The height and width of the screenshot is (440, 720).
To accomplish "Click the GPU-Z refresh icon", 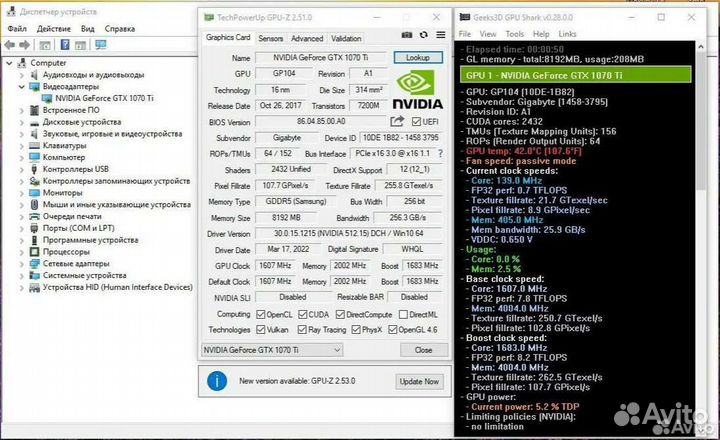I will tap(424, 35).
